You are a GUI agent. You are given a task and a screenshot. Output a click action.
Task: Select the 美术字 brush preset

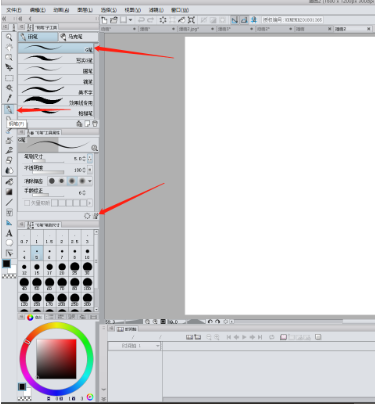tap(56, 91)
